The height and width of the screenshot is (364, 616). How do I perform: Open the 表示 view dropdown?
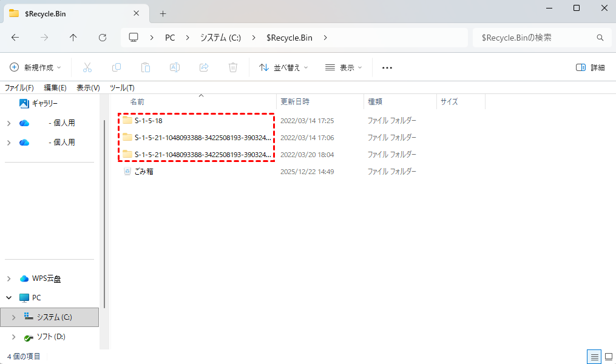[x=344, y=67]
